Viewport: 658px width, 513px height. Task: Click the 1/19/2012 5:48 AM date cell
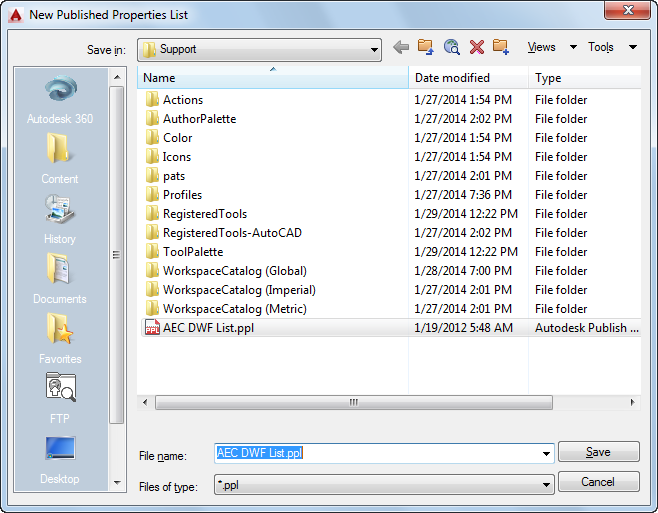[x=463, y=327]
